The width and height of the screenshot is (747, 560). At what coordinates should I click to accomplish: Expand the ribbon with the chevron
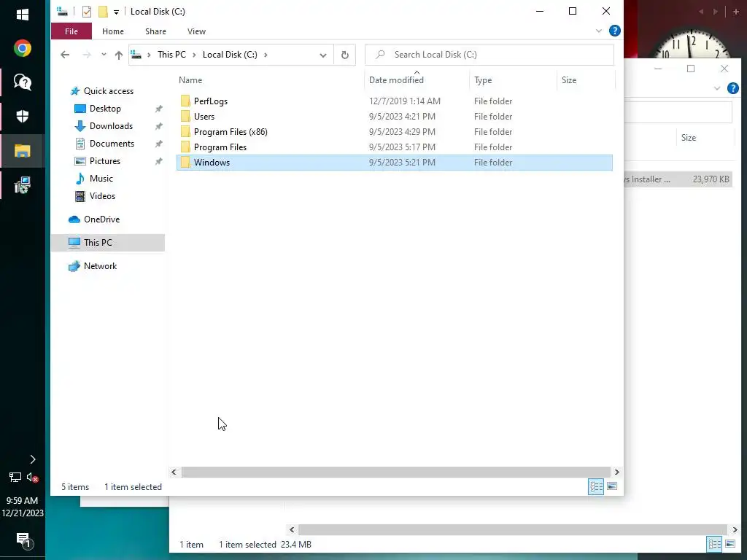tap(599, 31)
